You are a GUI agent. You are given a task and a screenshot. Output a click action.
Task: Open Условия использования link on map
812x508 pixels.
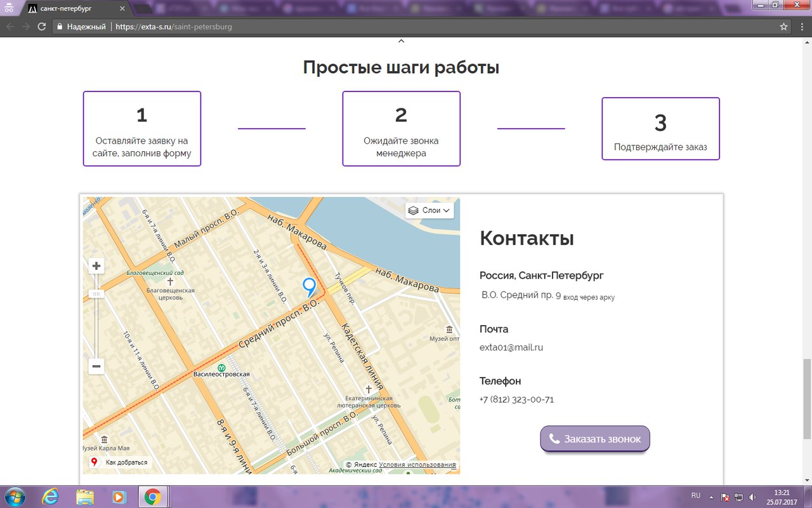(417, 465)
